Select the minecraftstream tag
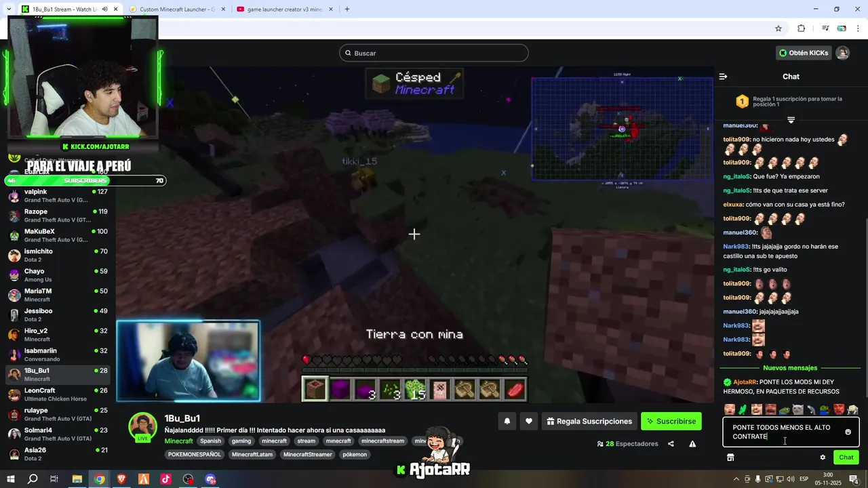868x488 pixels. tap(382, 441)
